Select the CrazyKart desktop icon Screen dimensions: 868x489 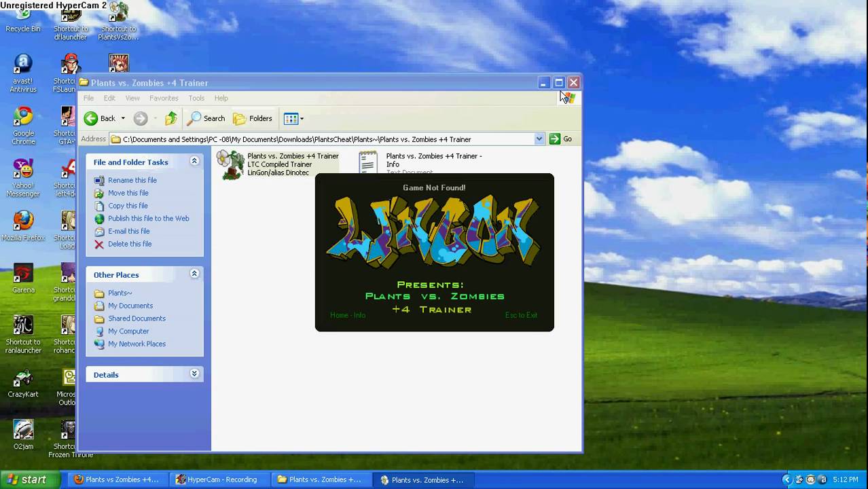coord(23,383)
